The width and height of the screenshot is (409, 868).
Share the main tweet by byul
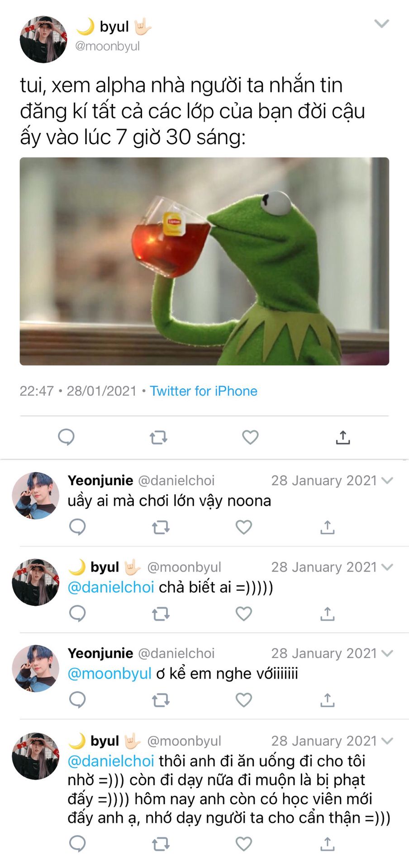coord(343,437)
